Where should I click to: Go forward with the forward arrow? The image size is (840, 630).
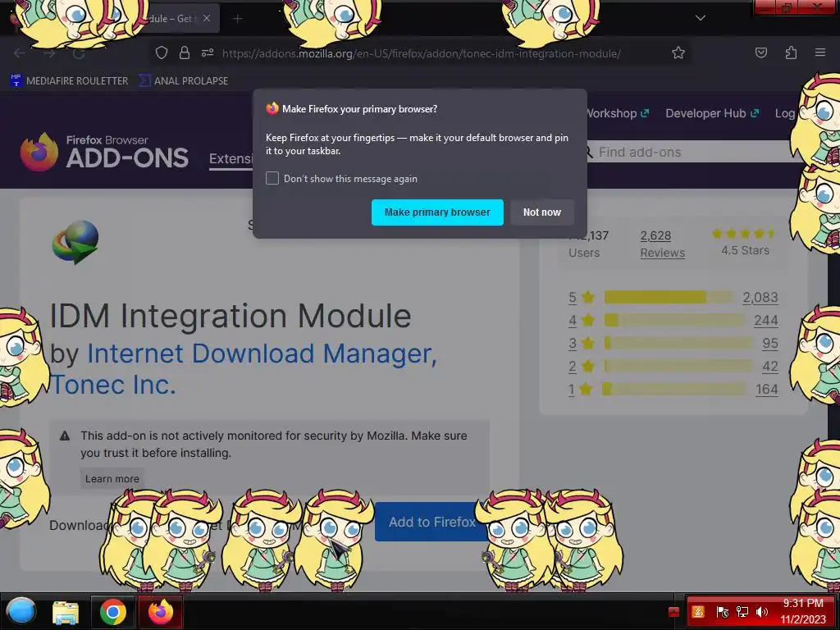49,53
